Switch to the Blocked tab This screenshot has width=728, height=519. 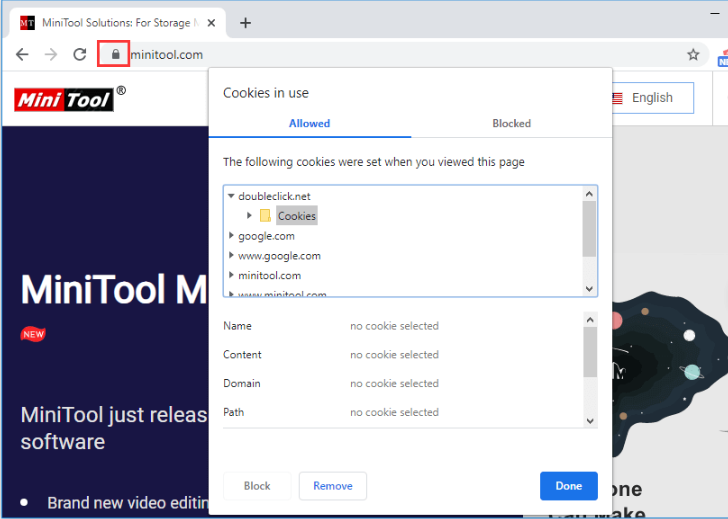click(511, 123)
